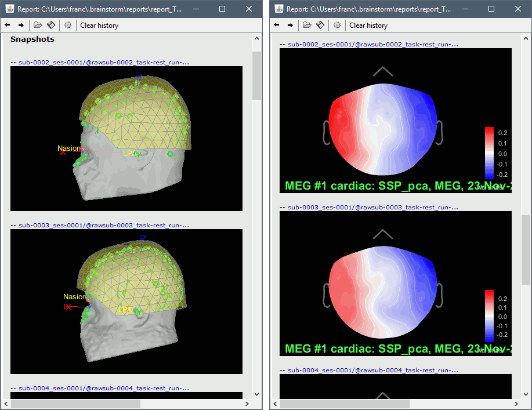Open a report file in the Snapshots window
This screenshot has width=532, height=410.
[x=38, y=26]
